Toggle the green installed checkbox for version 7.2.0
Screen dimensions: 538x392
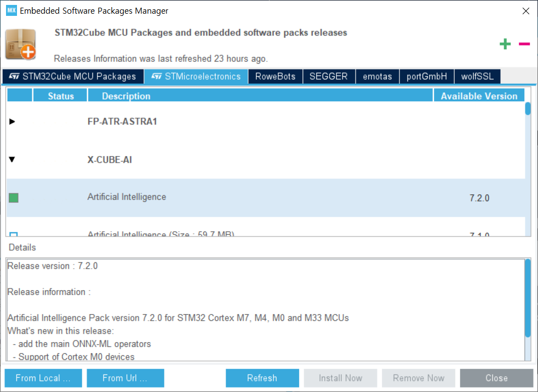pos(14,198)
